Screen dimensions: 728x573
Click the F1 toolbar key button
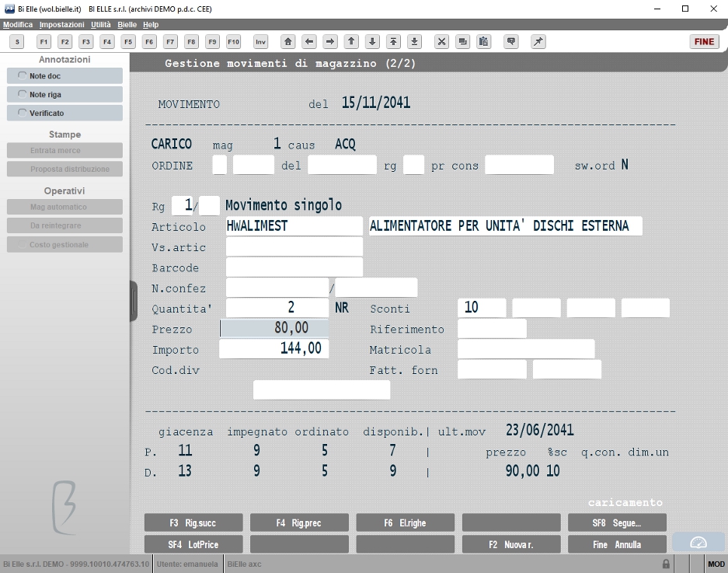click(44, 42)
